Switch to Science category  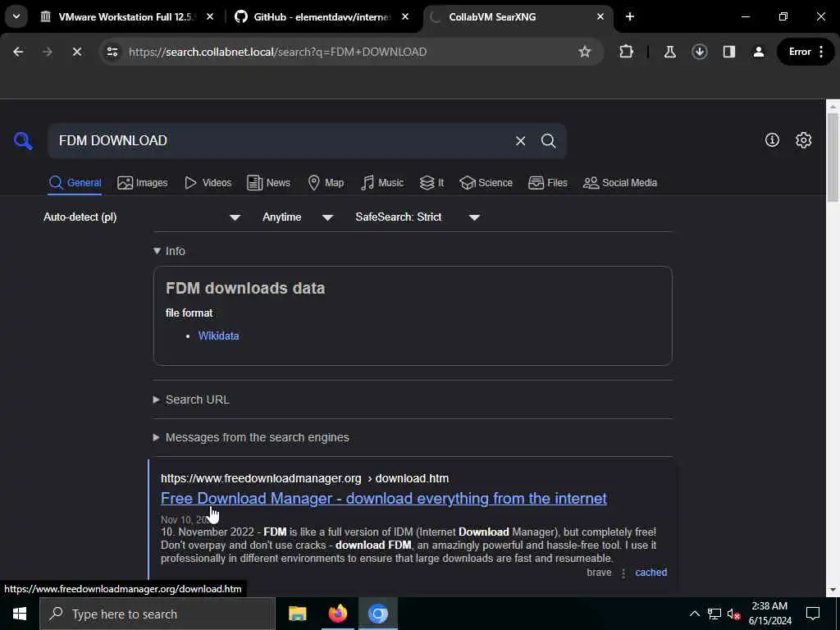[x=486, y=183]
